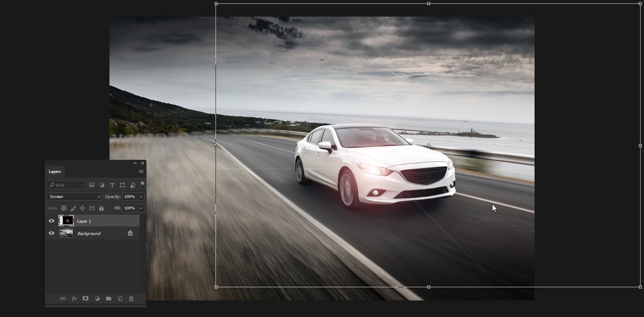Click the bottom-center transform handle

(429, 287)
